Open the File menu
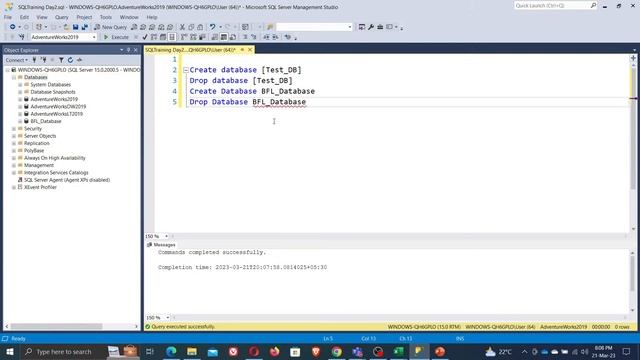 8,17
